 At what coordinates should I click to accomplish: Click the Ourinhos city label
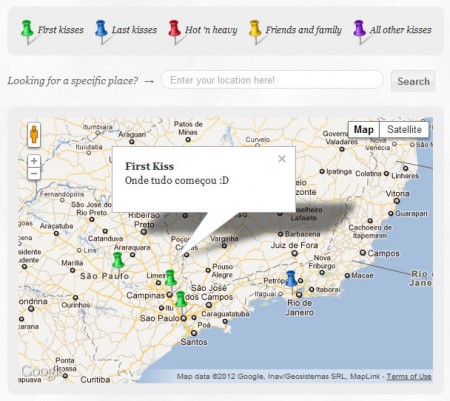tap(76, 305)
